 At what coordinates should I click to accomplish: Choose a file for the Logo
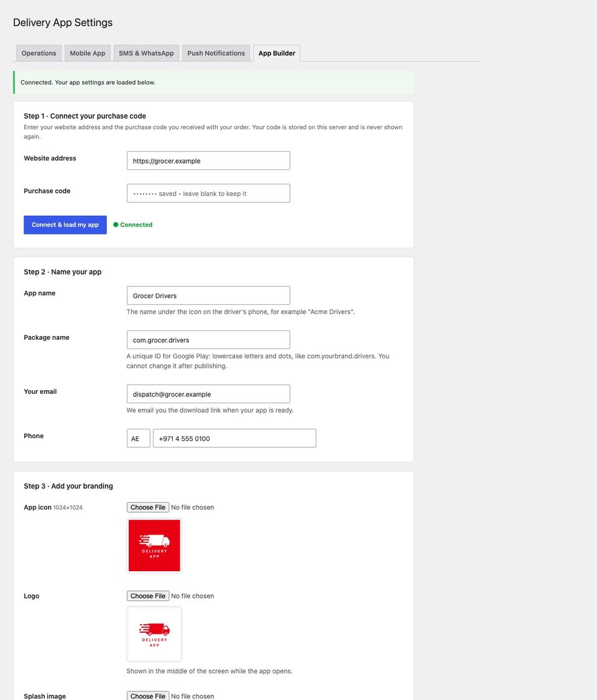click(x=148, y=596)
